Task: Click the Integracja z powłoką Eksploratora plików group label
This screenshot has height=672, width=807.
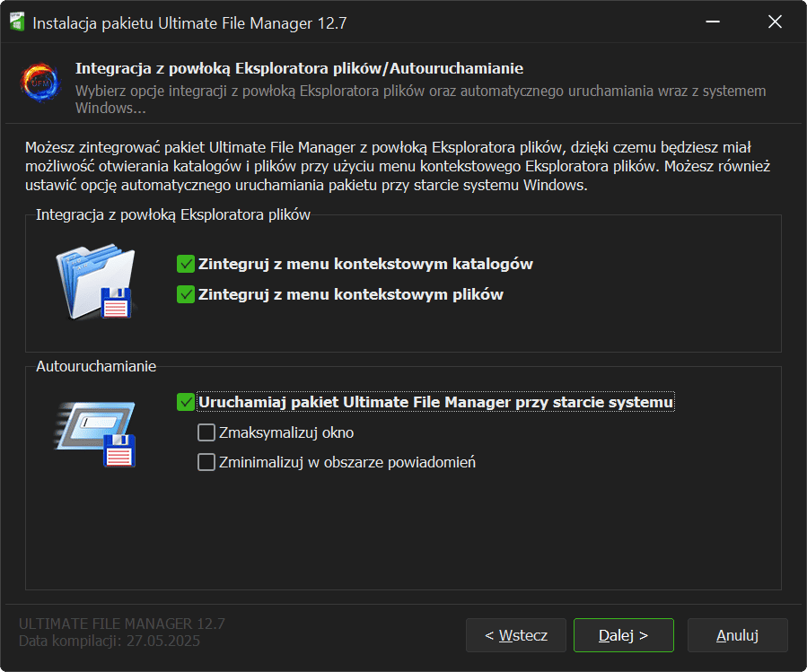Action: pos(173,214)
